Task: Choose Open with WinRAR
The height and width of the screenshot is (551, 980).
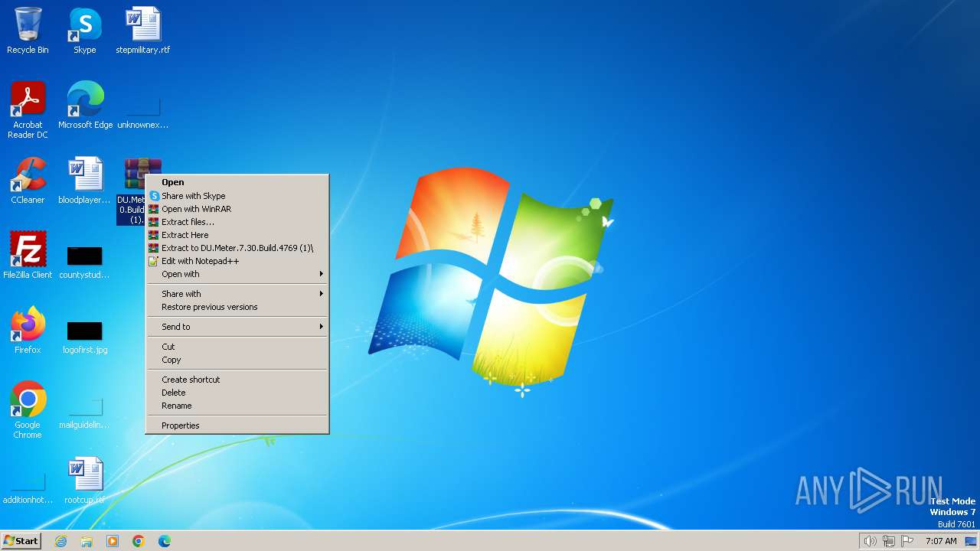Action: coord(237,209)
